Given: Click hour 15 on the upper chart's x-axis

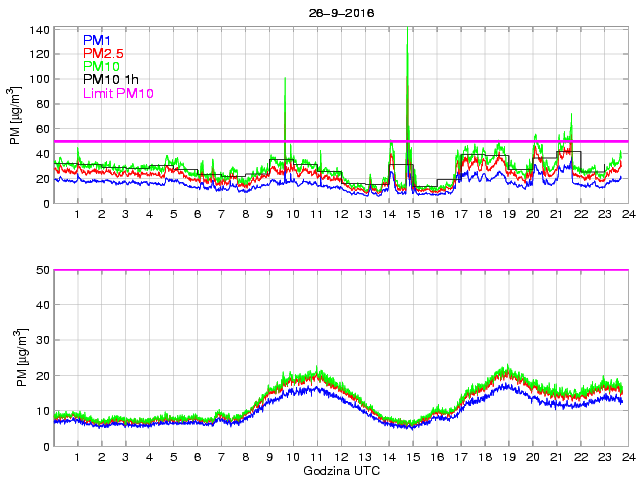Looking at the screenshot, I should pyautogui.click(x=413, y=214).
